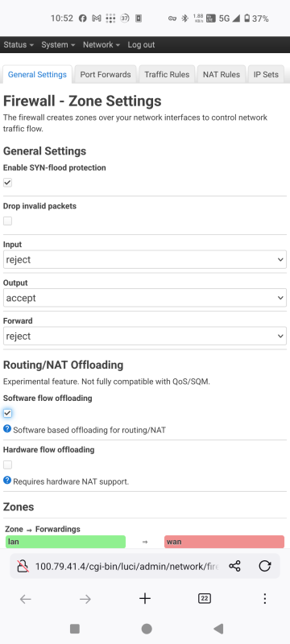This screenshot has width=290, height=644.
Task: Enable Drop invalid packets checkbox
Action: [x=7, y=221]
